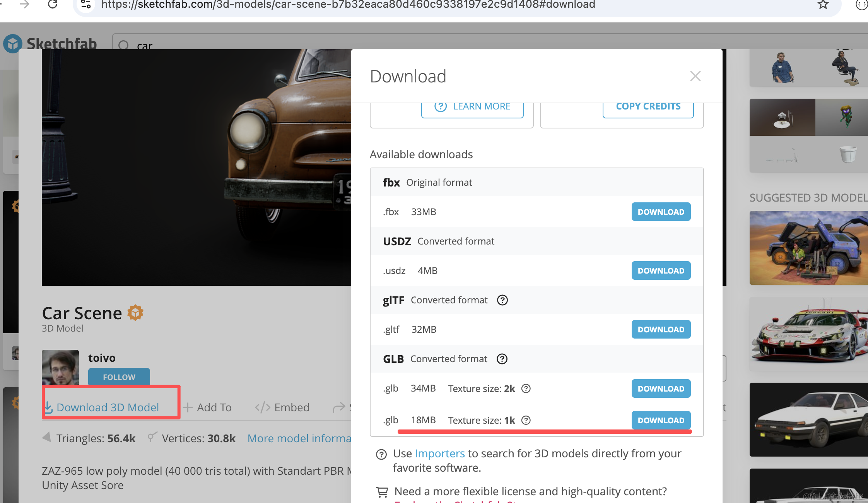The image size is (868, 503).
Task: Click the Sketchfab logo
Action: pyautogui.click(x=50, y=44)
